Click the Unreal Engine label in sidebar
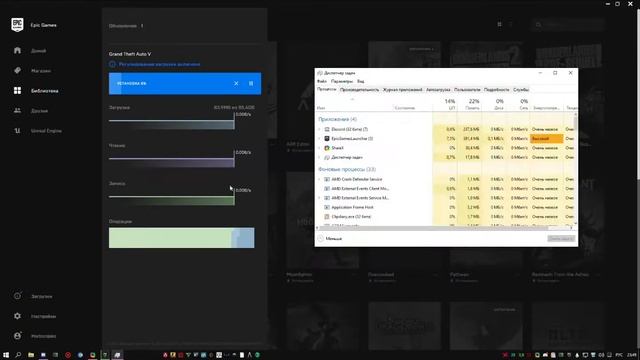This screenshot has height=360, width=640. tap(46, 131)
